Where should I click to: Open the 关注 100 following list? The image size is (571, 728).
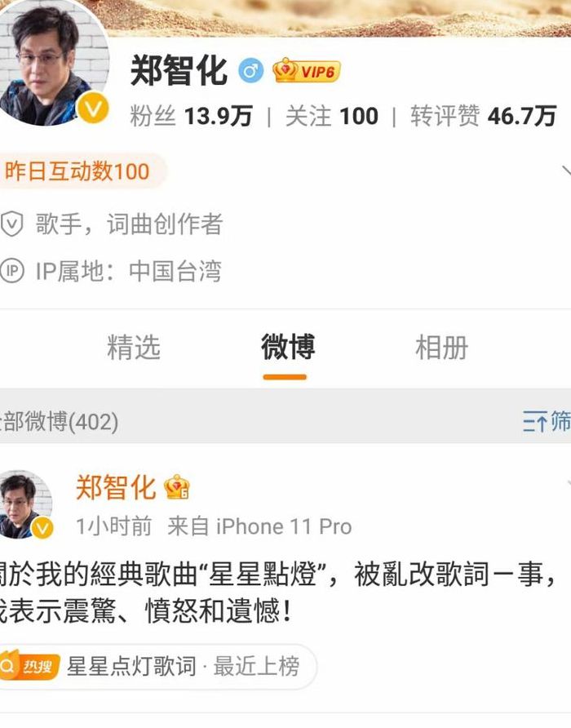pyautogui.click(x=332, y=116)
